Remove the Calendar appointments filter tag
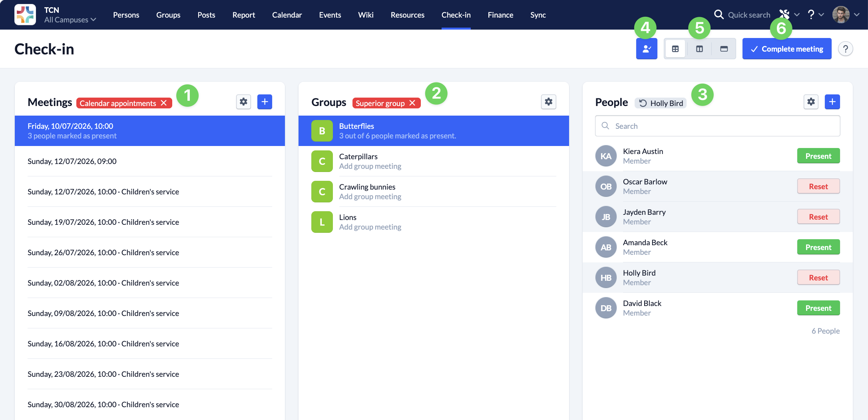 pos(164,103)
